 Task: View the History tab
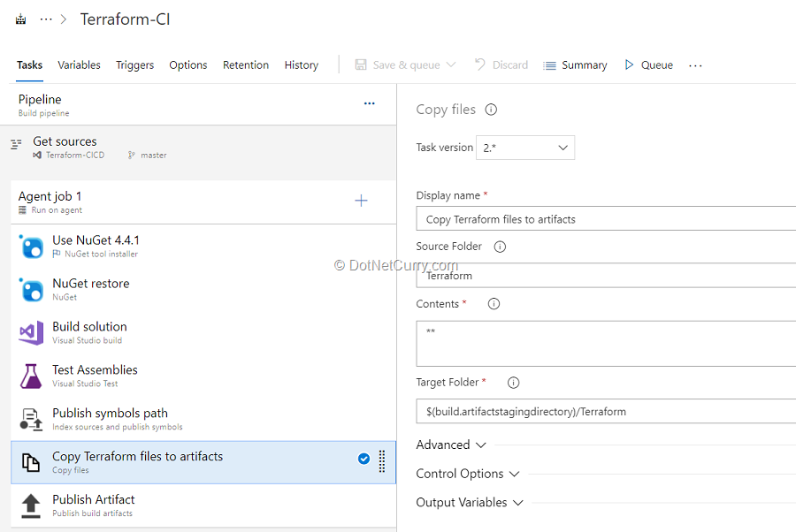coord(301,65)
